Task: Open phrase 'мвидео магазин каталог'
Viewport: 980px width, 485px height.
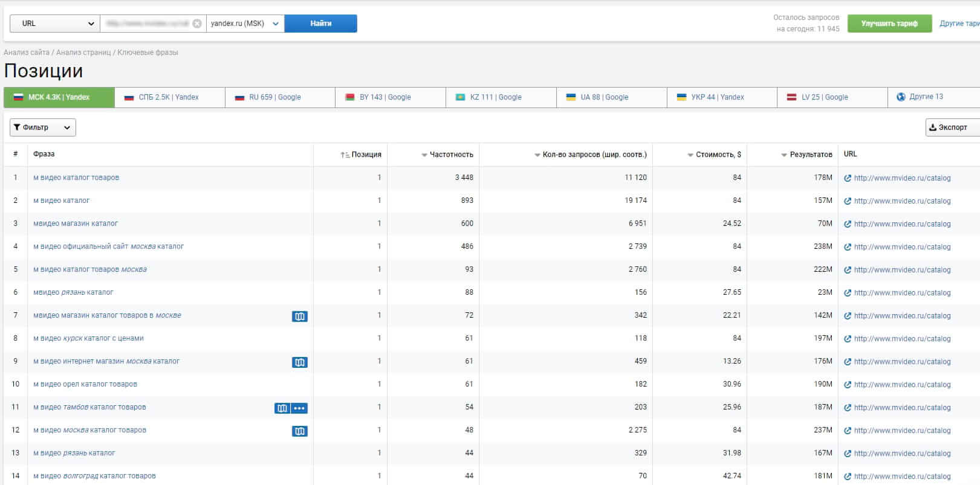Action: click(76, 223)
